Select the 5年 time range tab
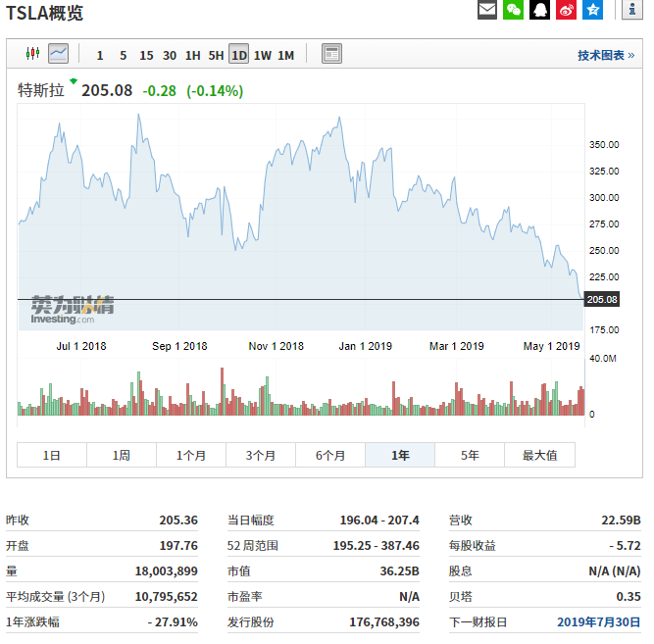 (470, 455)
